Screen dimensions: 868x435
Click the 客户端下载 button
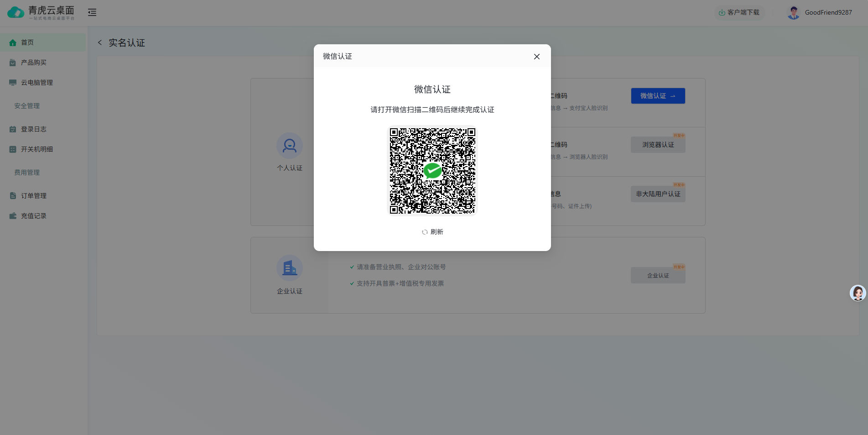pos(739,12)
